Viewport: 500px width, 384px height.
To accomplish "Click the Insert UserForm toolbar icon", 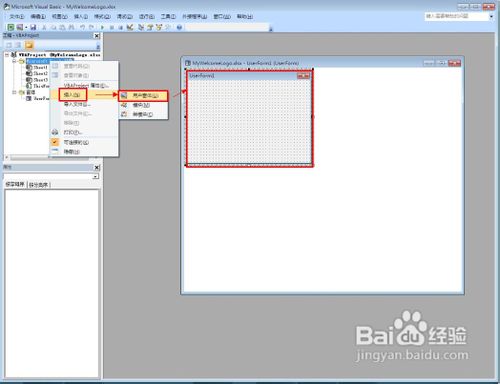I will tap(20, 27).
